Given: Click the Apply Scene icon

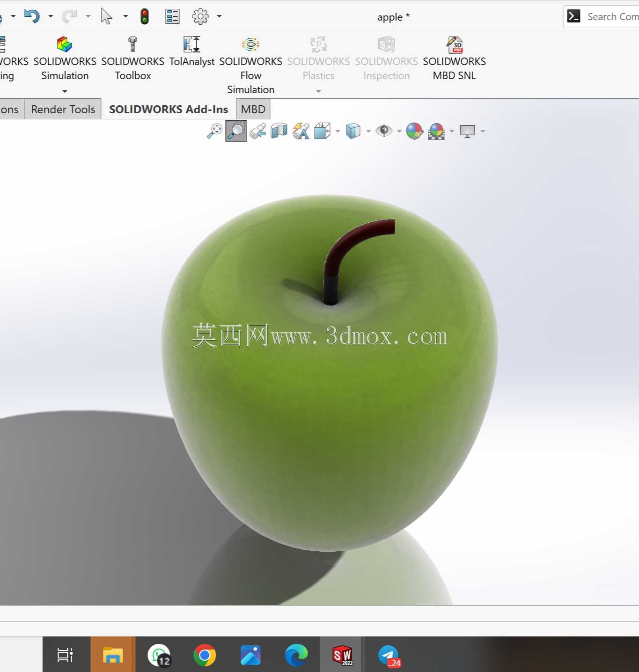Looking at the screenshot, I should tap(436, 131).
